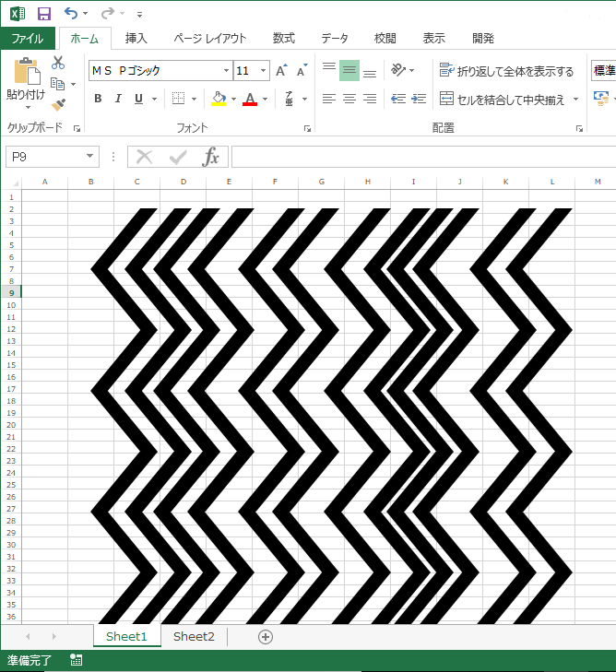Toggle middle vertical alignment
616x672 pixels.
coord(349,71)
